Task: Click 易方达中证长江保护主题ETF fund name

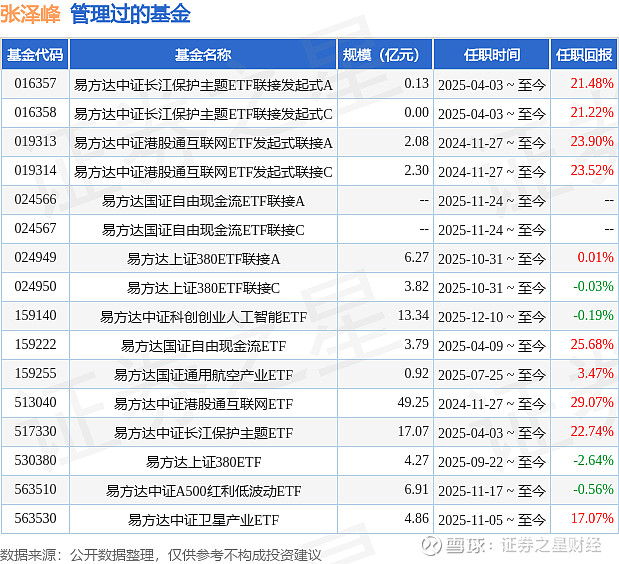Action: tap(203, 433)
